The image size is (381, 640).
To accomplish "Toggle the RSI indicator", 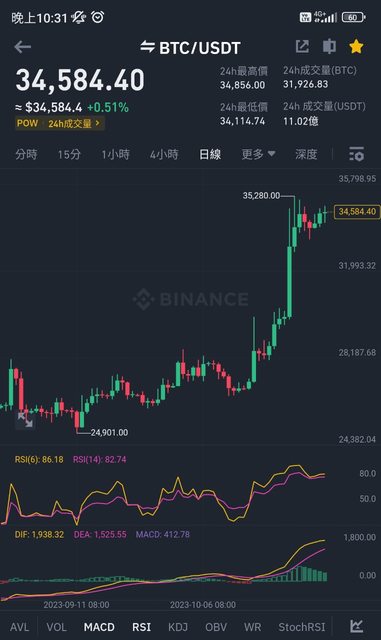I will [141, 627].
